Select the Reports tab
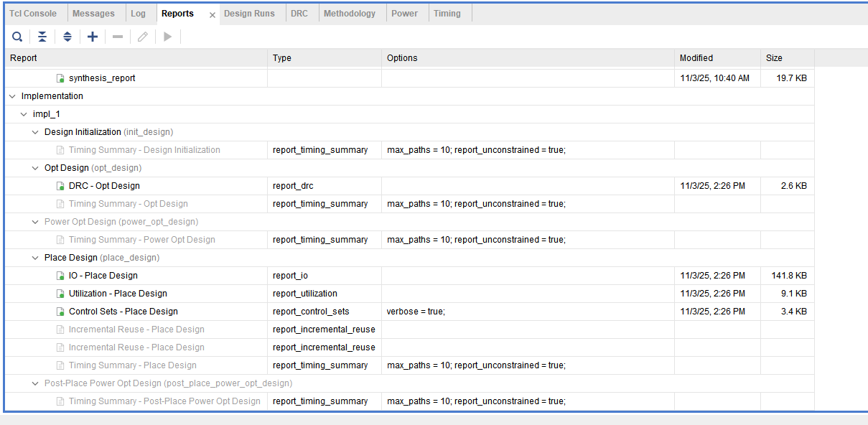Screen dimensions: 868x425 (177, 14)
